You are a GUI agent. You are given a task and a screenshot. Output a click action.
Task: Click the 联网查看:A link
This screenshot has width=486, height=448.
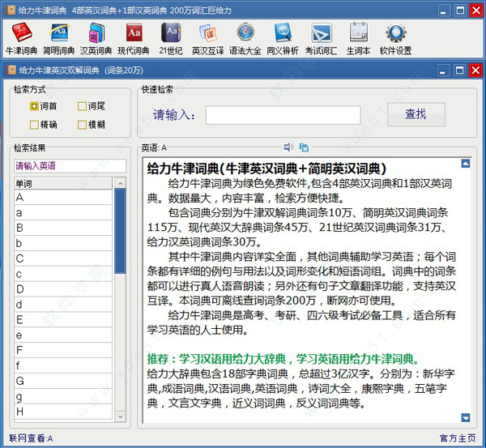pyautogui.click(x=31, y=438)
